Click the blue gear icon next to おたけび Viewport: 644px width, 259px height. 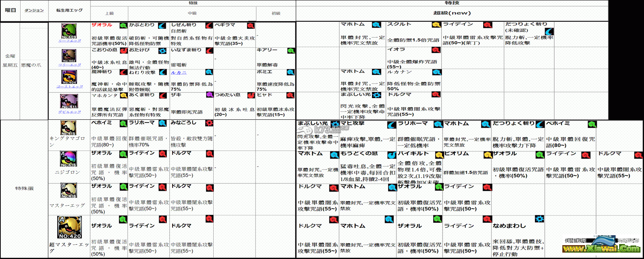tap(163, 51)
